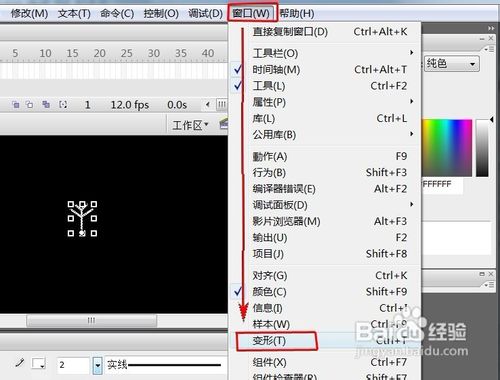Close the 窗口(W) menu in menu bar
This screenshot has width=500, height=380.
(252, 13)
